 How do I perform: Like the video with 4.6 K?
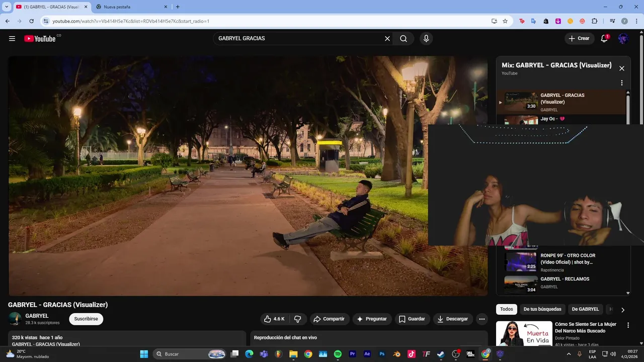pos(275,319)
